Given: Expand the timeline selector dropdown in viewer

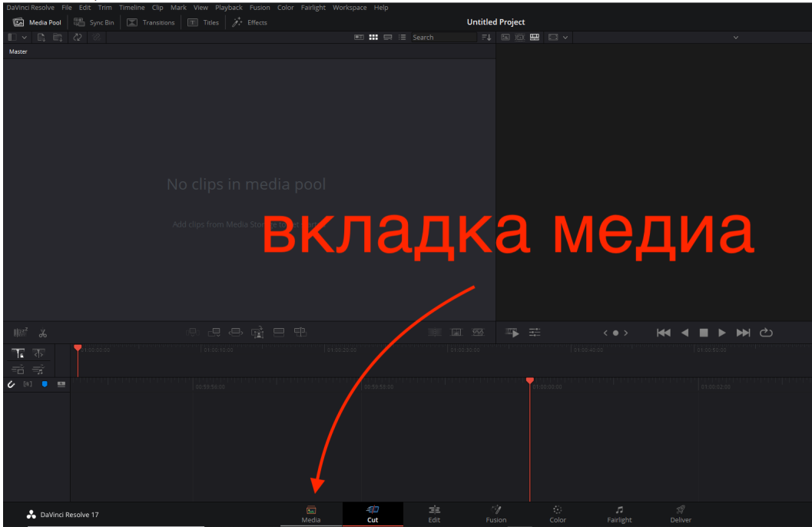Looking at the screenshot, I should (x=735, y=38).
